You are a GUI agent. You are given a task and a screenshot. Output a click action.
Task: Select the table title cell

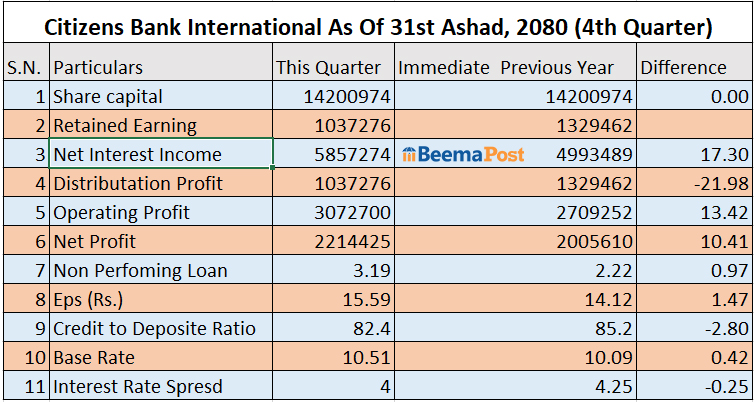[x=377, y=27]
